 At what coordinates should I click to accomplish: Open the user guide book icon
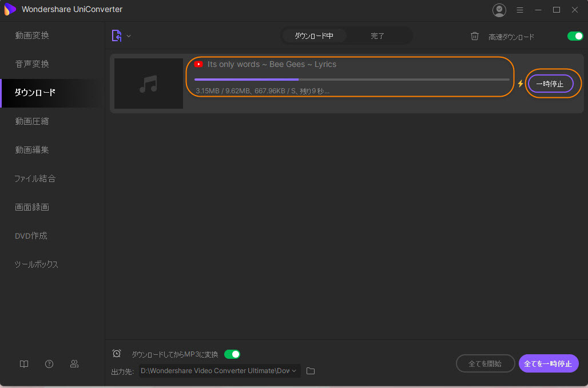[24, 364]
